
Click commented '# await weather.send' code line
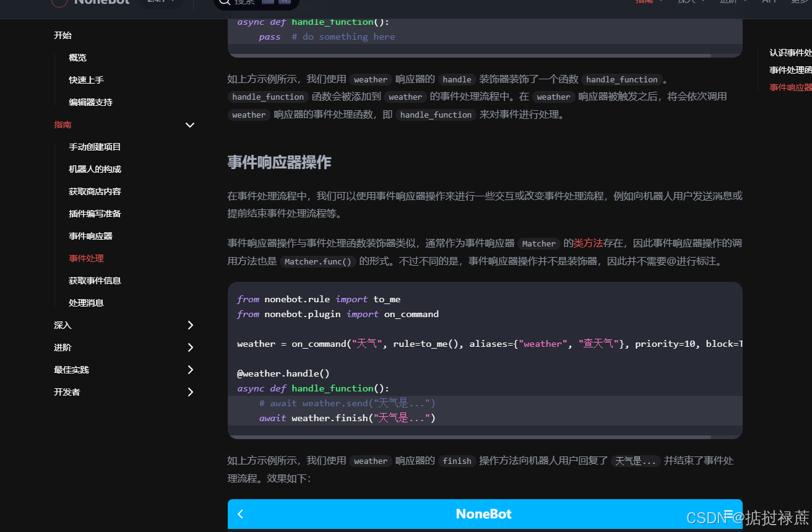point(348,403)
